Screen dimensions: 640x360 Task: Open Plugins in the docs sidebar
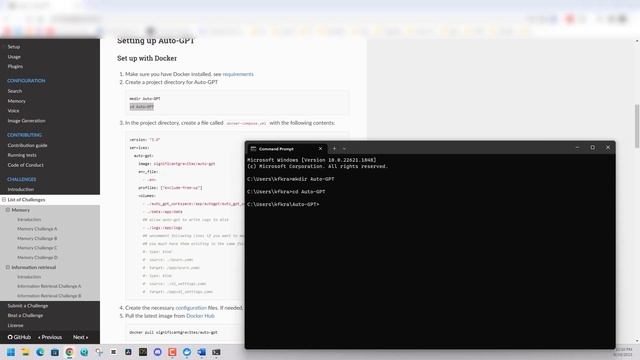(15, 66)
